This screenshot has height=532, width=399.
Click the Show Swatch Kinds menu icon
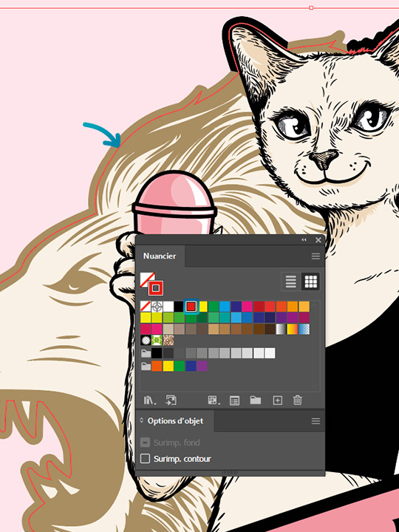(x=214, y=400)
